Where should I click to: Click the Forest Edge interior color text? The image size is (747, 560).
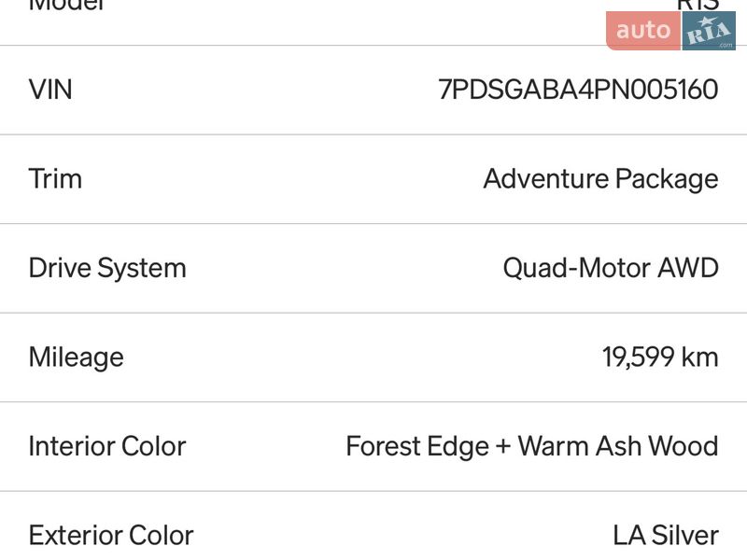pyautogui.click(x=416, y=446)
